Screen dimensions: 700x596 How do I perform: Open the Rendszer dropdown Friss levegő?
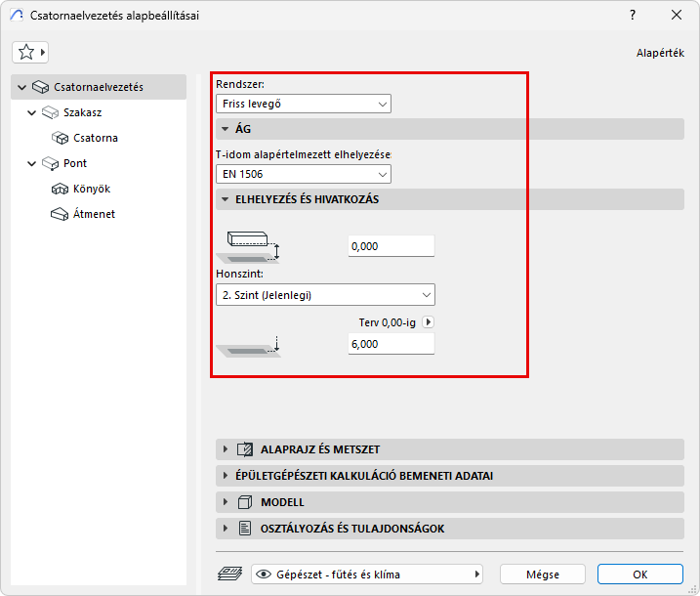304,104
